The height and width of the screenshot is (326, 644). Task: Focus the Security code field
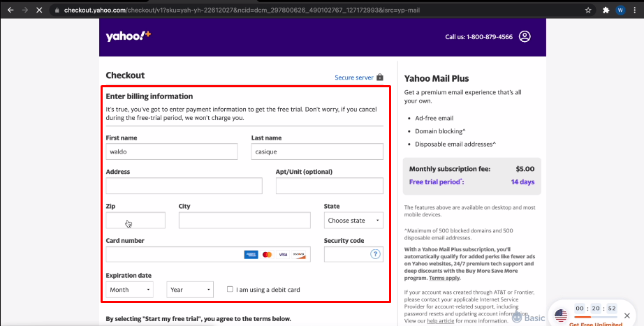[x=353, y=254]
